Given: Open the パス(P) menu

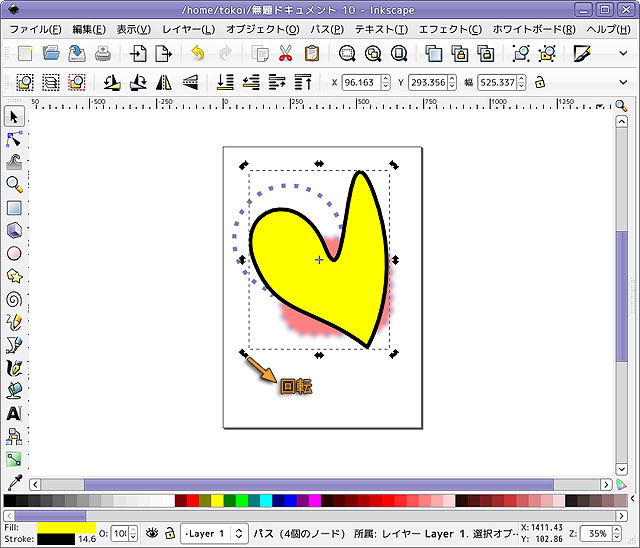Looking at the screenshot, I should [326, 30].
